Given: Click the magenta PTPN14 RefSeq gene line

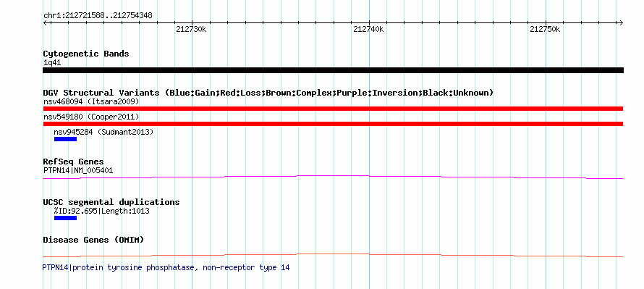Looking at the screenshot, I should coord(333,177).
